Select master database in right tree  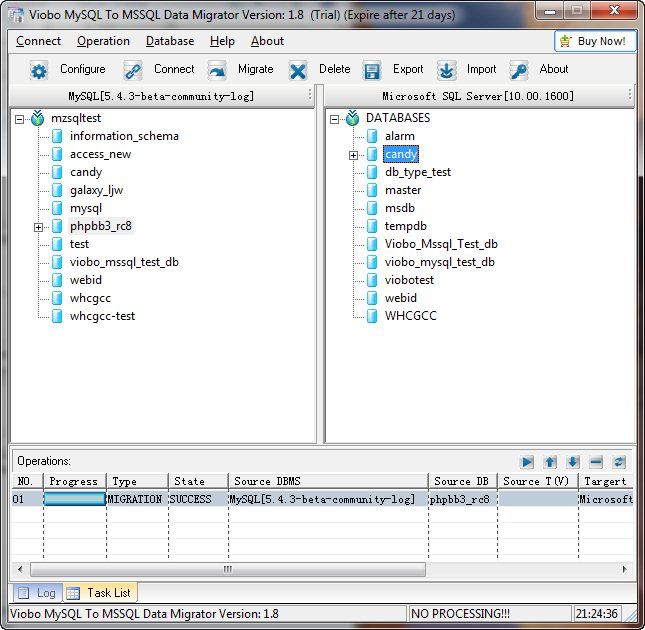point(403,190)
